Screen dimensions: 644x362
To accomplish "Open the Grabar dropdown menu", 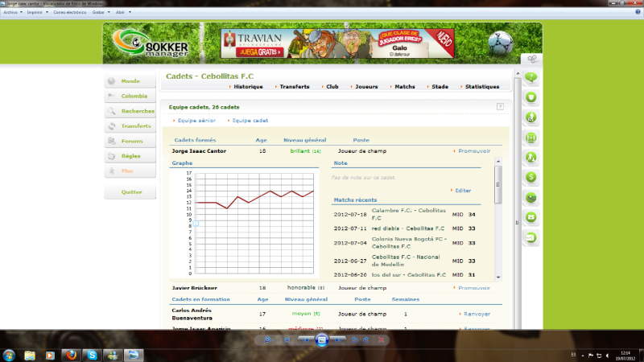I will [x=100, y=13].
